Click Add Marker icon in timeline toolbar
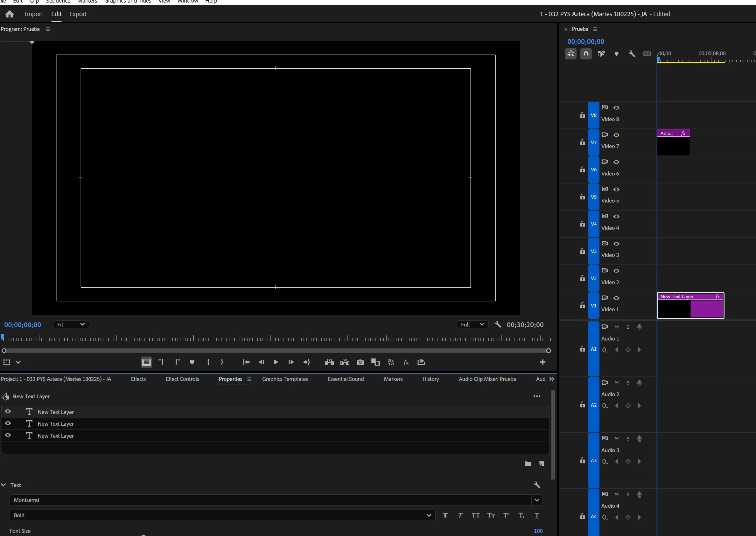This screenshot has height=536, width=756. point(616,53)
